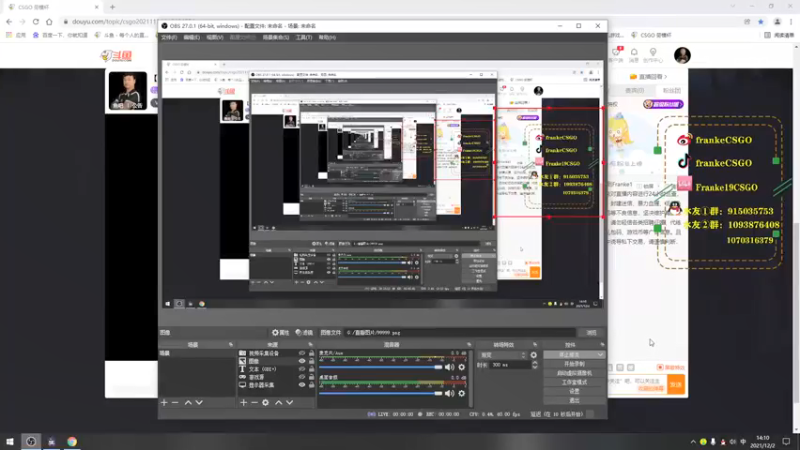Open OBS Help menu
This screenshot has height=450, width=800.
coord(327,37)
